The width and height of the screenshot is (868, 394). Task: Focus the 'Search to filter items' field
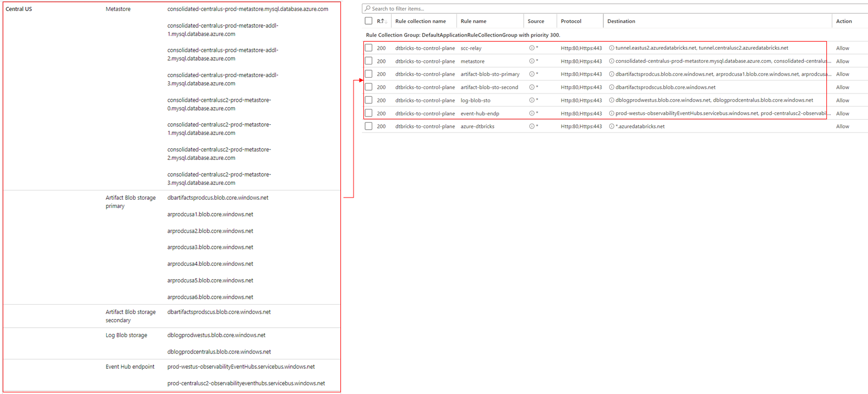(x=615, y=9)
